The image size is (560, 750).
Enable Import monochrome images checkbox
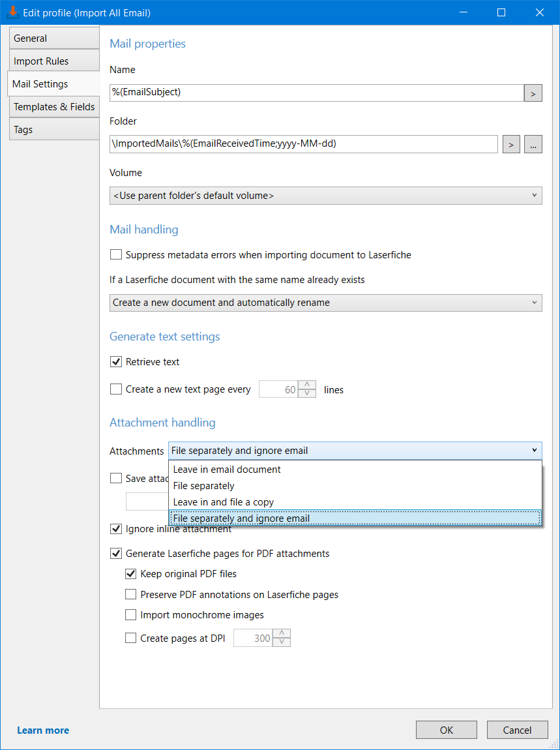(x=130, y=614)
